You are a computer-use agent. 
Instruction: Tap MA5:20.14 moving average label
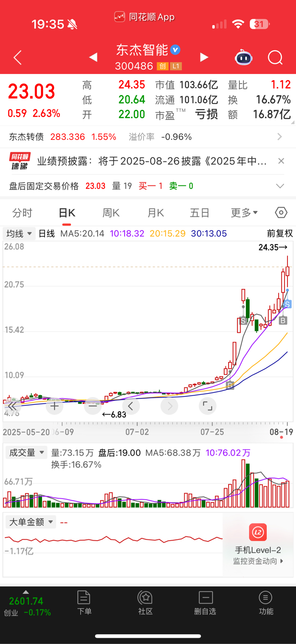(x=82, y=234)
